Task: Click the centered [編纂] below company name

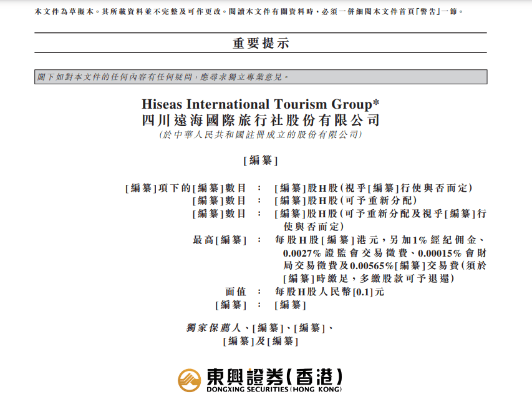Action: 261,160
